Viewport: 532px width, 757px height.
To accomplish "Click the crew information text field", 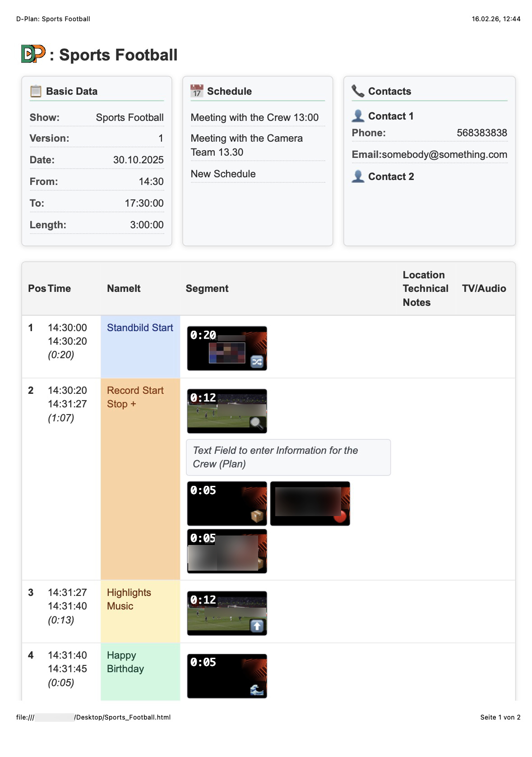I will 288,457.
